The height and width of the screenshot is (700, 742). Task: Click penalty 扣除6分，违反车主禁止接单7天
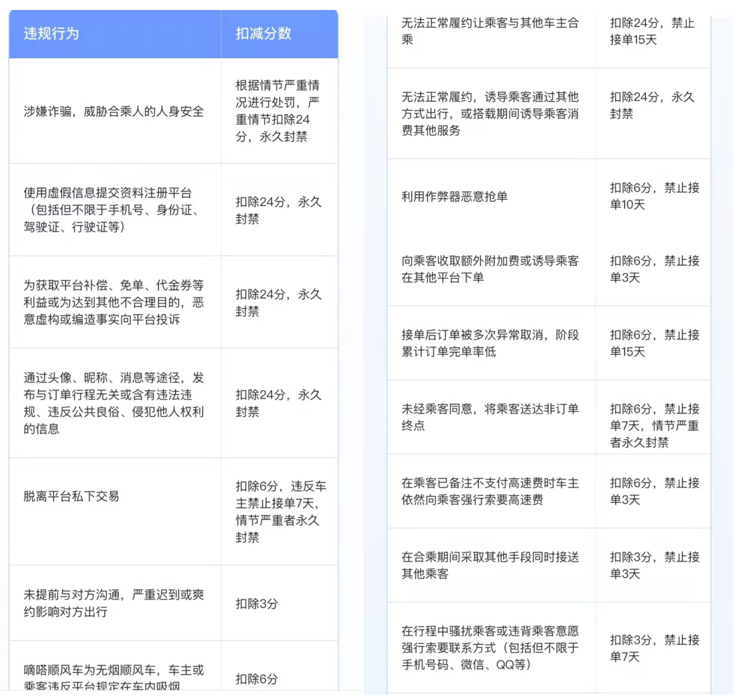(x=279, y=512)
